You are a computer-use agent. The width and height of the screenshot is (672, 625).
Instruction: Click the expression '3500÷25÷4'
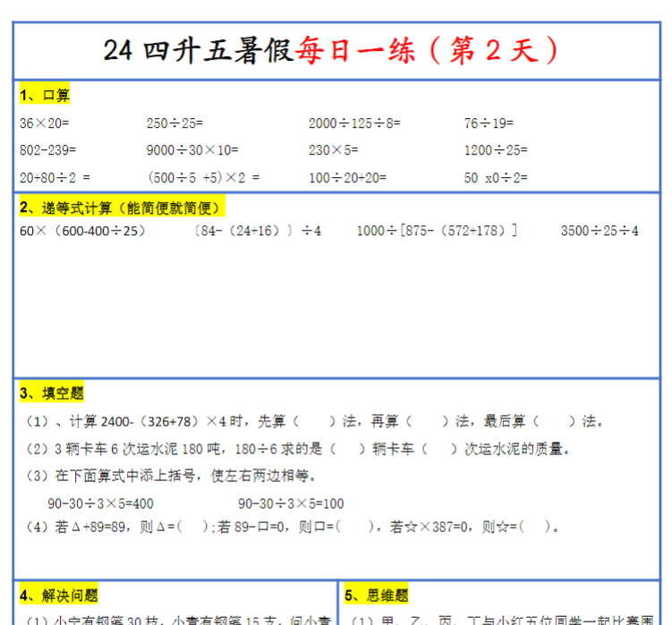(600, 231)
